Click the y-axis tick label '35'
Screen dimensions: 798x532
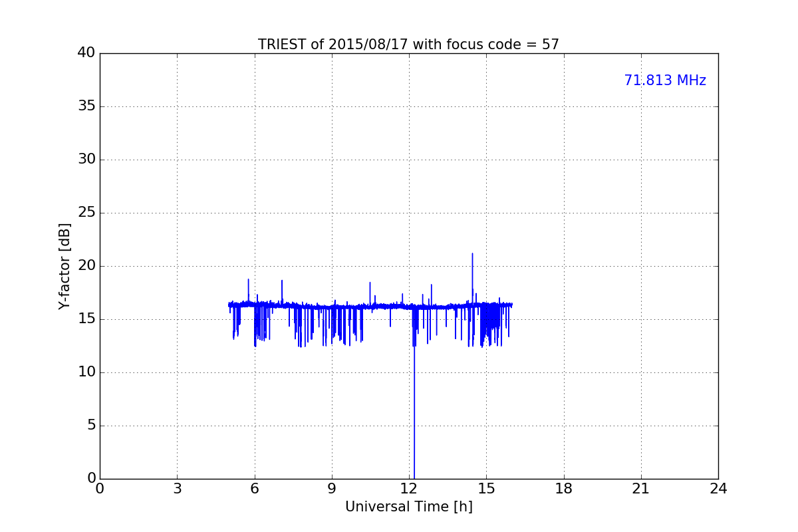click(x=86, y=106)
